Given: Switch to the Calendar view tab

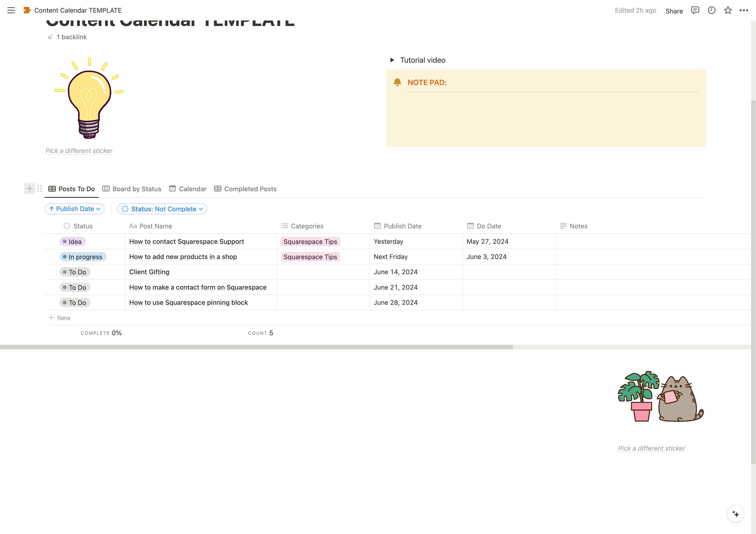Looking at the screenshot, I should pos(188,189).
